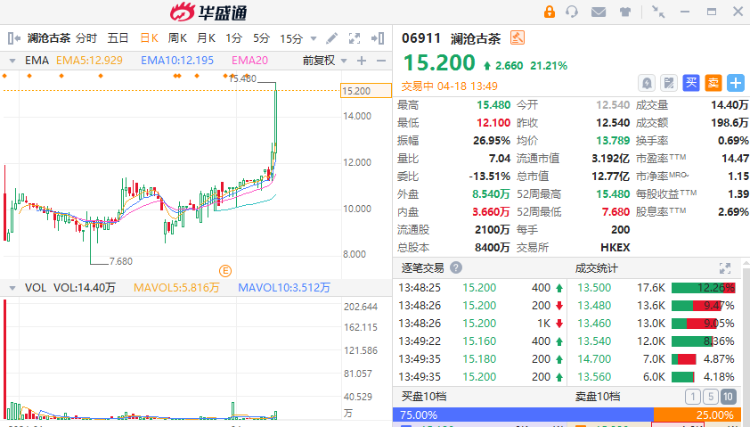Click the 13:48:25 trade row
This screenshot has height=427, width=750.
(481, 288)
